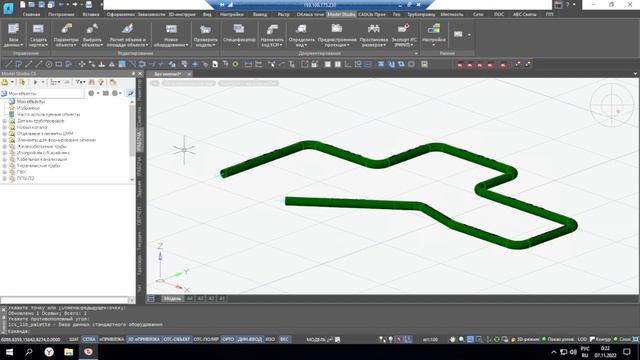The width and height of the screenshot is (640, 360).
Task: Open Windows Explorer from taskbar
Action: click(69, 352)
